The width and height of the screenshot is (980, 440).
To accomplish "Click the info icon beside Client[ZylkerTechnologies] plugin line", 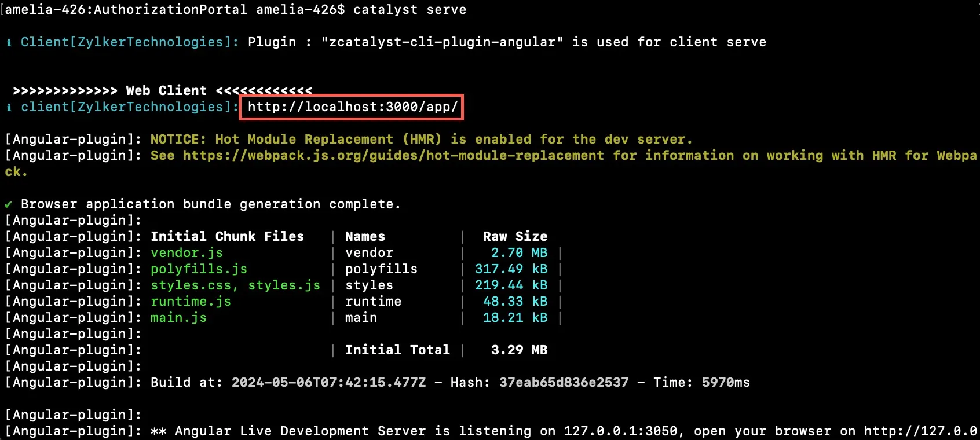I will [9, 42].
